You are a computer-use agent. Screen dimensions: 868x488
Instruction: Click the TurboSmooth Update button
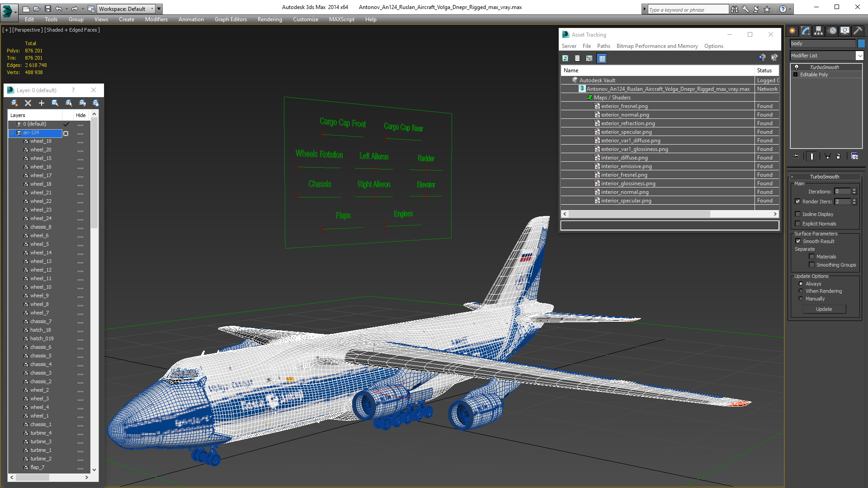tap(824, 309)
